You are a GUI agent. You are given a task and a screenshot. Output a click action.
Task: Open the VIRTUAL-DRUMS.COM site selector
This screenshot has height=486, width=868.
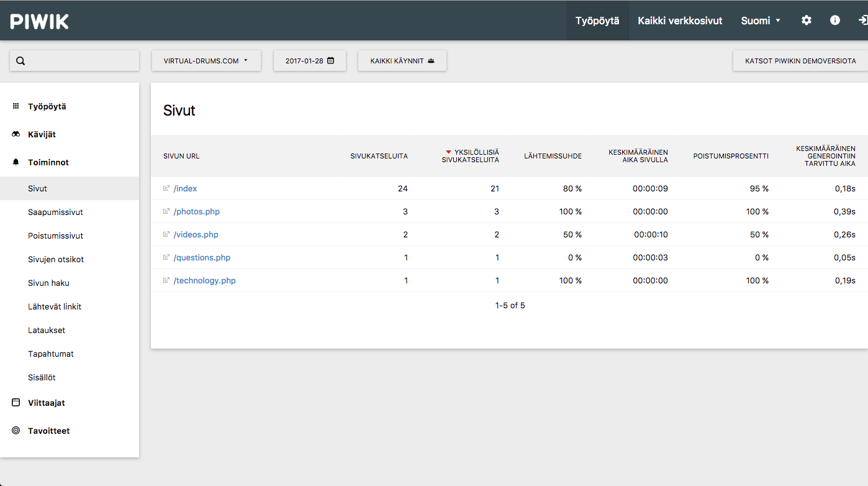(206, 61)
